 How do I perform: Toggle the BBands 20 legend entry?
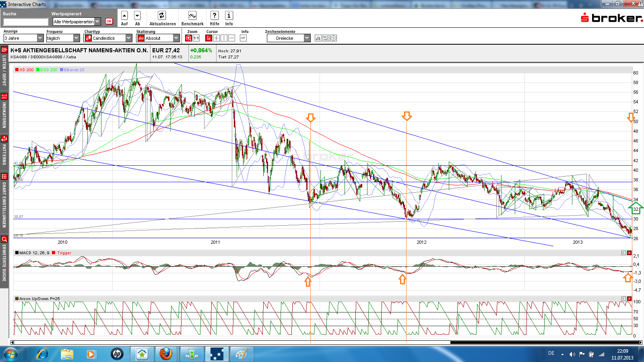[72, 70]
